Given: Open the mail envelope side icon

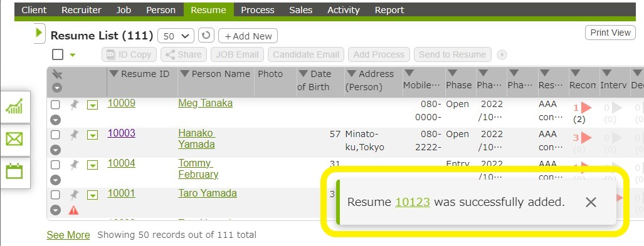Looking at the screenshot, I should [14, 140].
